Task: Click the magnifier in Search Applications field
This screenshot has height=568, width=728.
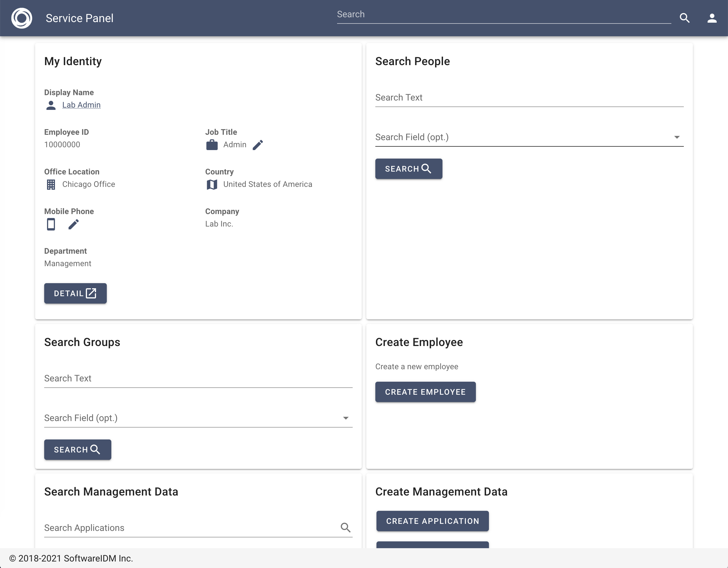Action: 345,527
